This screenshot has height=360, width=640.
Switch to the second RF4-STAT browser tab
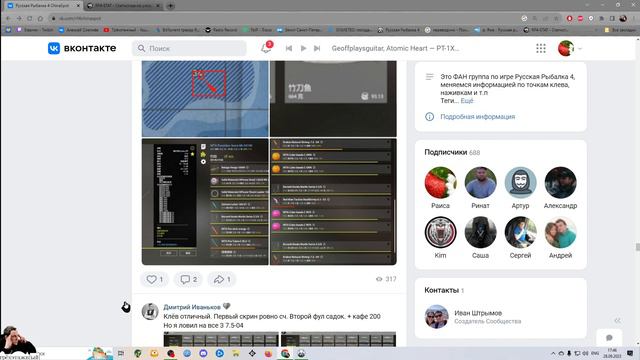[124, 6]
